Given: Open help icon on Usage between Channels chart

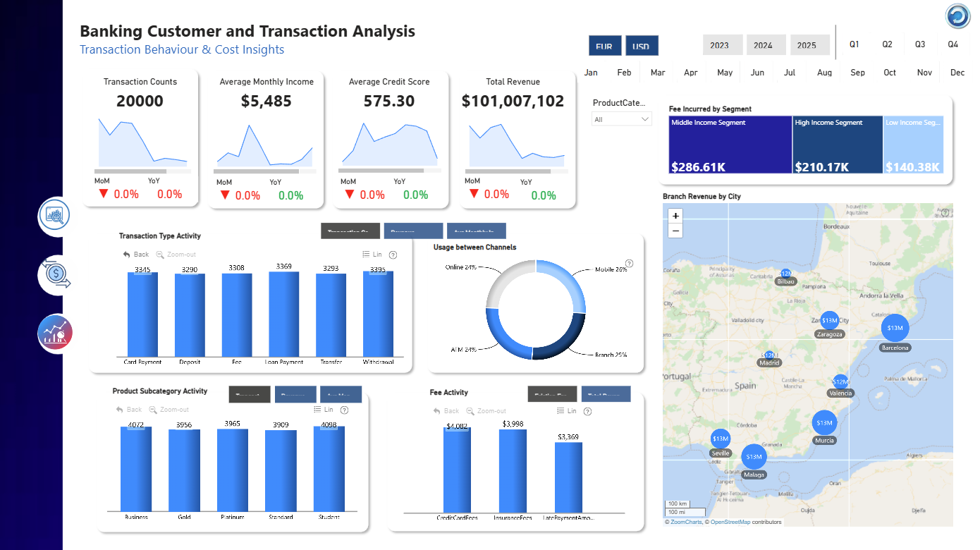Looking at the screenshot, I should point(629,263).
